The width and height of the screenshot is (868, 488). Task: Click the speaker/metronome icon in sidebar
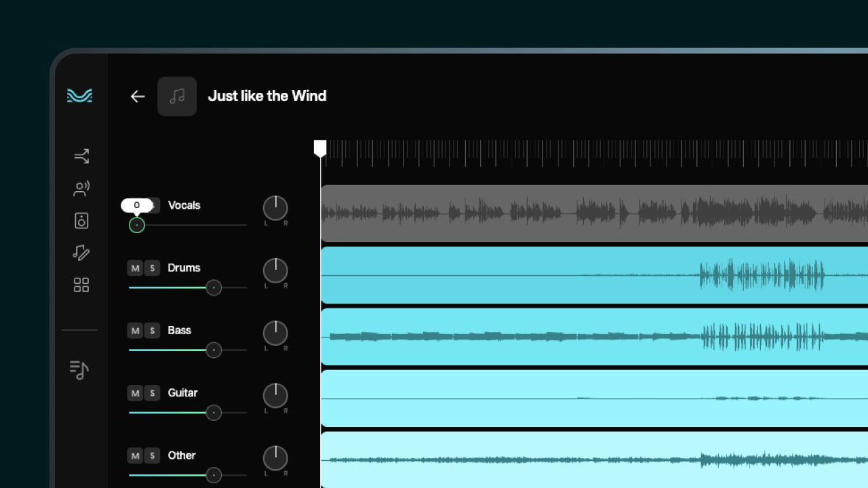(81, 220)
